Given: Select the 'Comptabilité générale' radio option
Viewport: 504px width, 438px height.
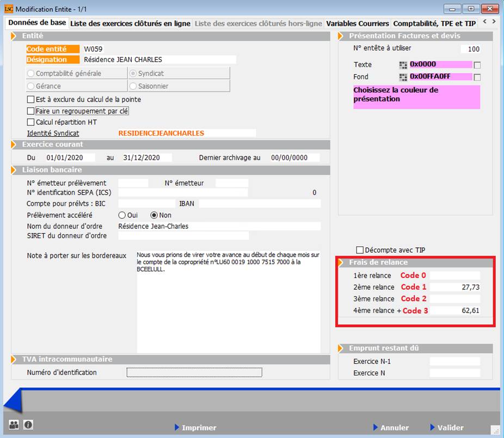Looking at the screenshot, I should pyautogui.click(x=31, y=74).
